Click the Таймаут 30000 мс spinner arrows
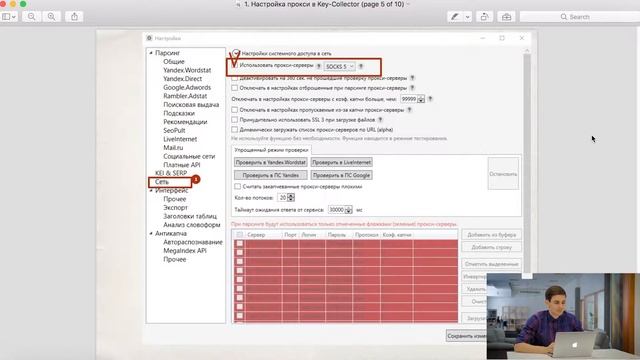 pyautogui.click(x=349, y=210)
